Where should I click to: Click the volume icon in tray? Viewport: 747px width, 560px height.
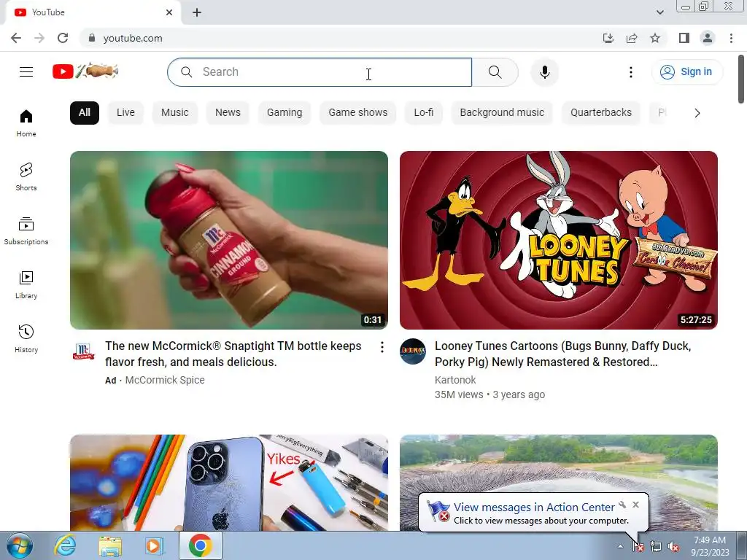[673, 547]
